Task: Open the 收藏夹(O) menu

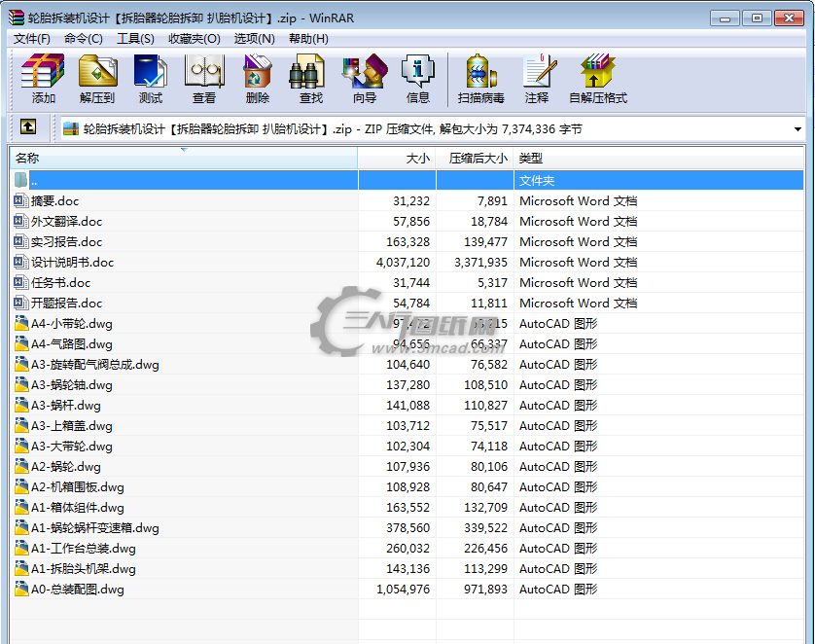Action: 194,39
